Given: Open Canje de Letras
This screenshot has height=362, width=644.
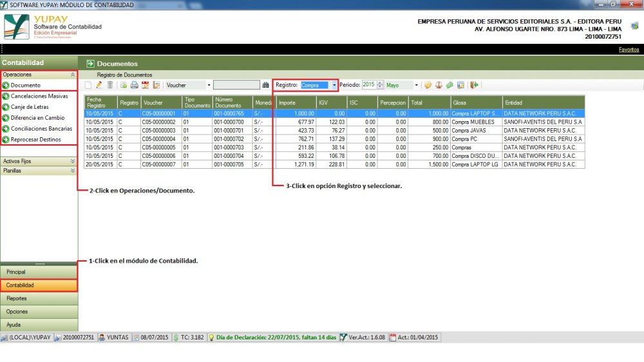Looking at the screenshot, I should coord(30,107).
